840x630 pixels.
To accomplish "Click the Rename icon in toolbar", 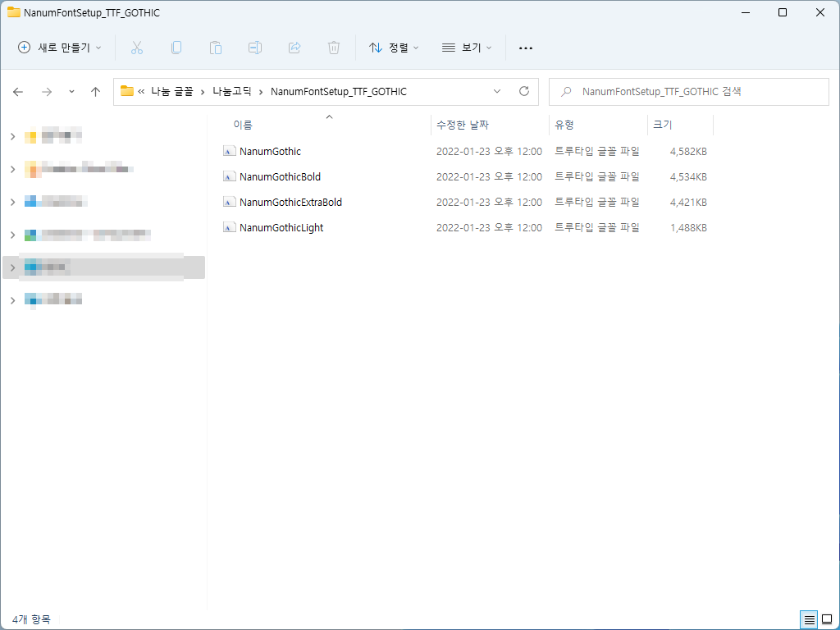I will coord(255,48).
